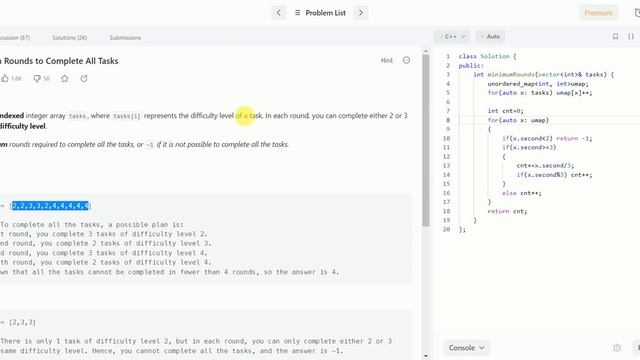
Task: Click the 'return cnt;' code line
Action: point(507,211)
